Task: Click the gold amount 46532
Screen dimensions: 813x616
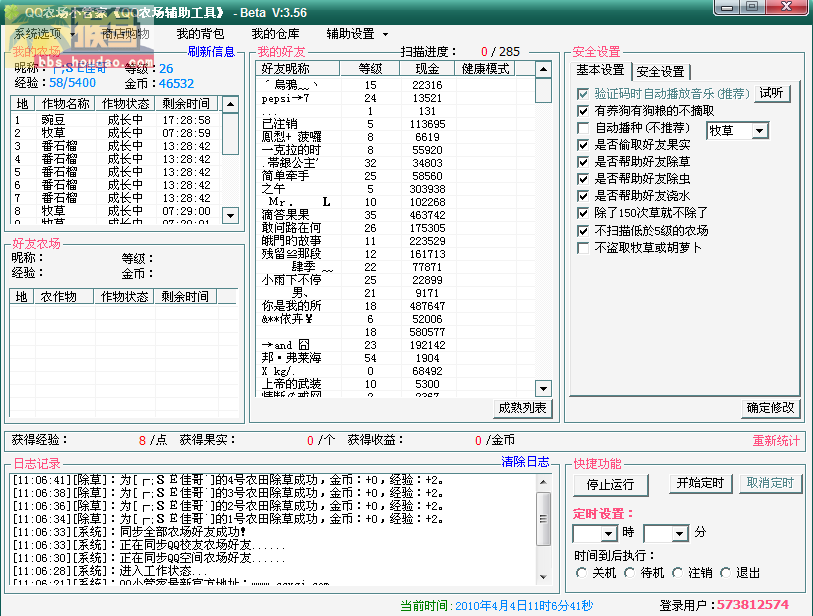Action: pyautogui.click(x=176, y=84)
